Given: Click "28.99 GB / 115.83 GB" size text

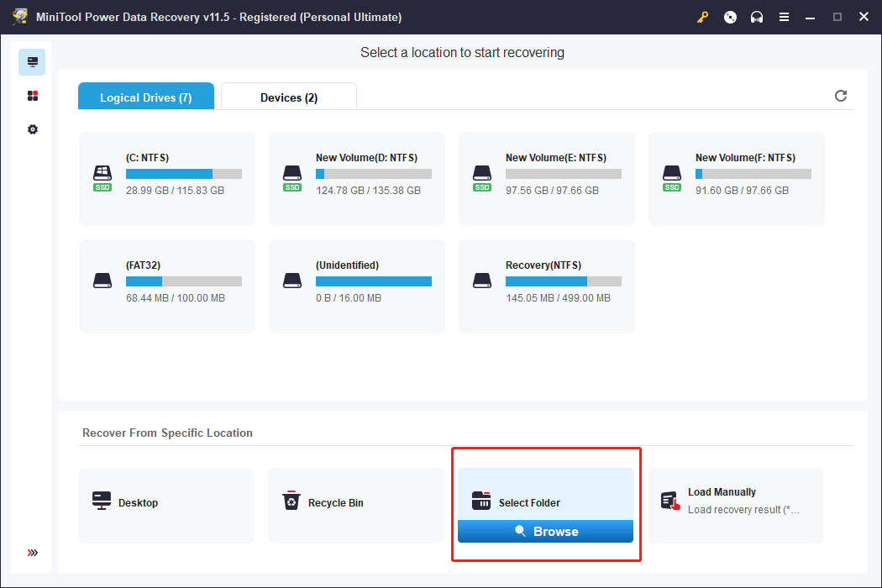Looking at the screenshot, I should [175, 190].
